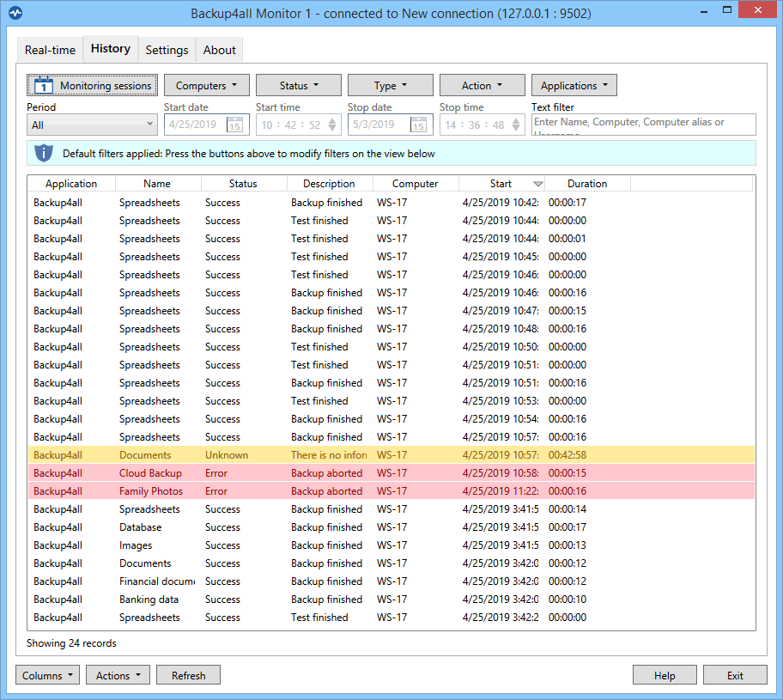
Task: Click the Stop time spinner arrows
Action: click(516, 125)
